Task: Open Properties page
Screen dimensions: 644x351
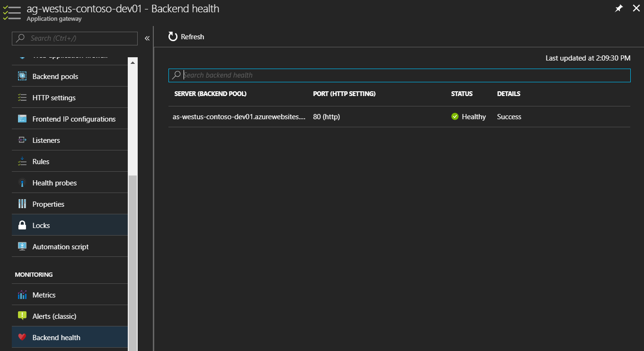Action: coord(70,204)
